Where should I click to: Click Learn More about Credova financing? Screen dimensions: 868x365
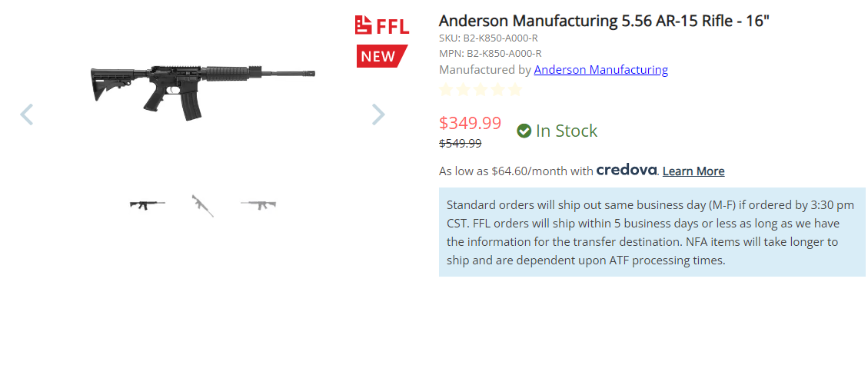tap(693, 171)
